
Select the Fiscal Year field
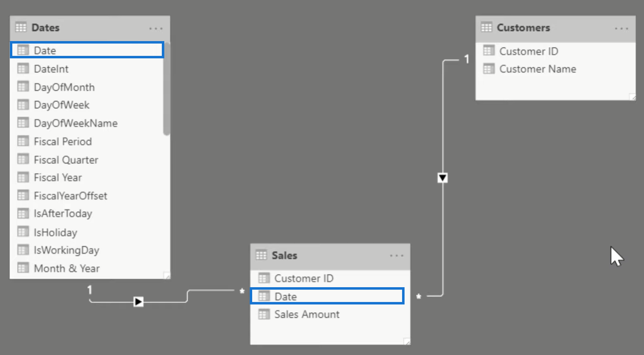pyautogui.click(x=86, y=177)
